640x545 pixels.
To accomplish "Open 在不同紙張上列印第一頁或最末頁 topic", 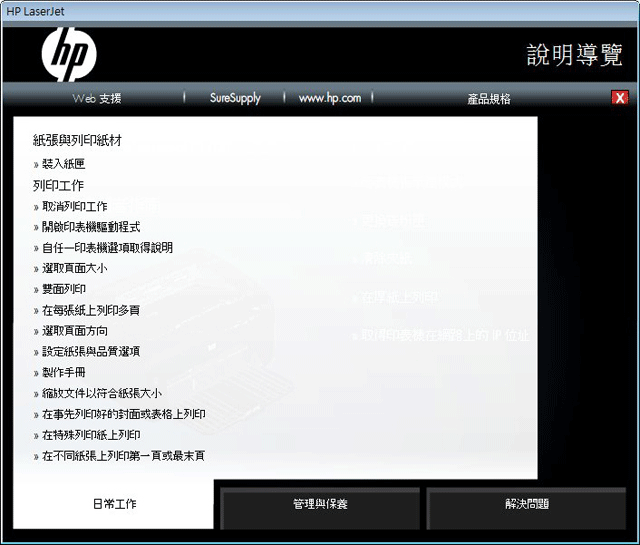I will click(x=123, y=456).
